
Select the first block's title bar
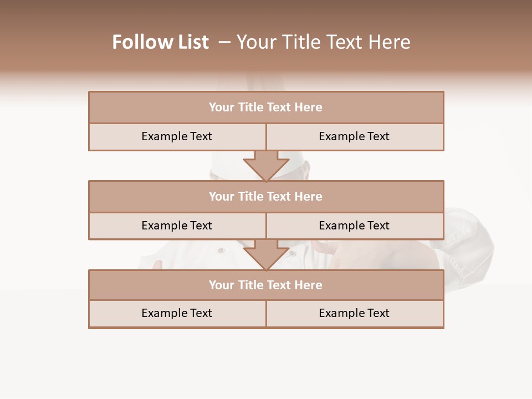tap(266, 108)
